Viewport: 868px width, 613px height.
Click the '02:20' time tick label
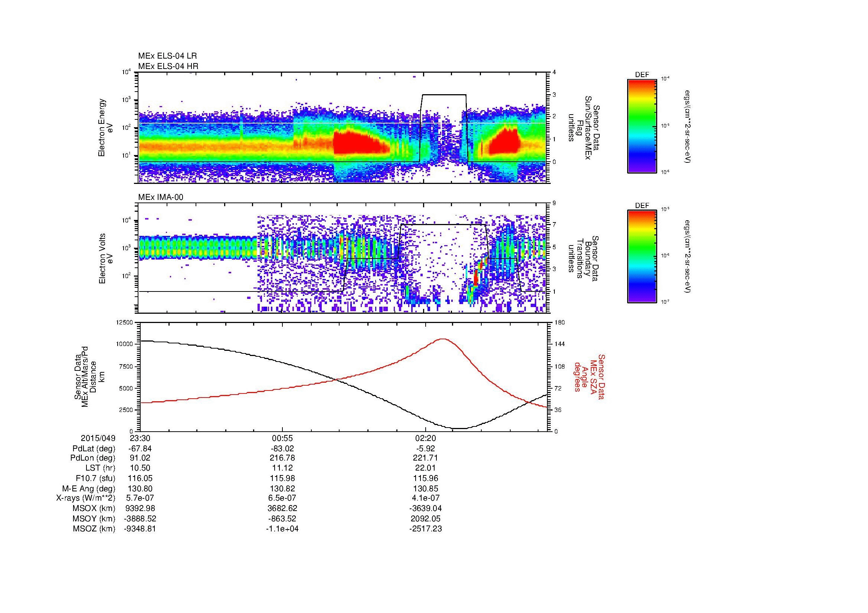click(x=425, y=438)
